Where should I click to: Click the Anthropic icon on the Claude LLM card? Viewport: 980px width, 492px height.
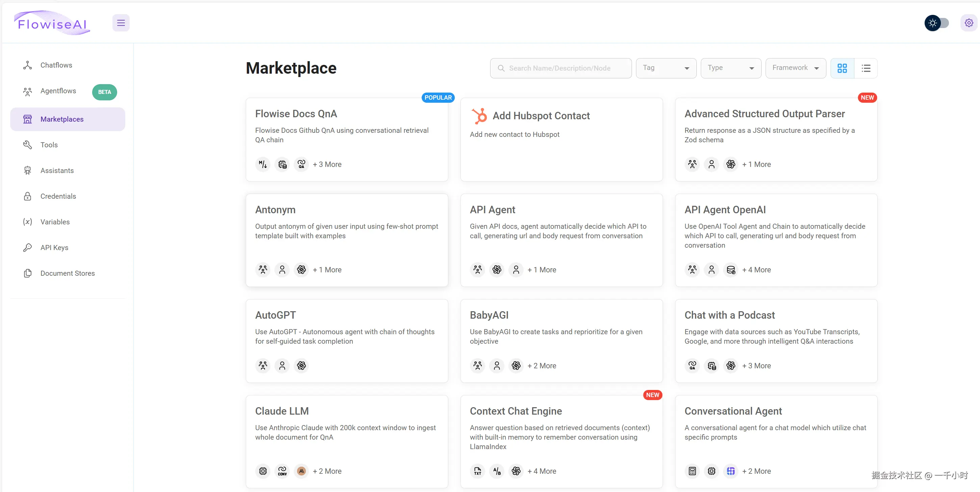click(x=301, y=471)
